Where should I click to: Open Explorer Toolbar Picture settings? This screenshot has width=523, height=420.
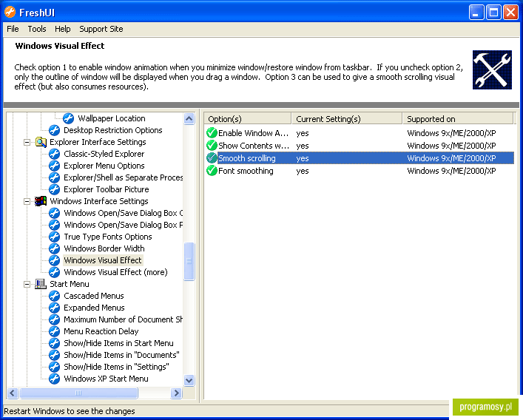[x=107, y=189]
